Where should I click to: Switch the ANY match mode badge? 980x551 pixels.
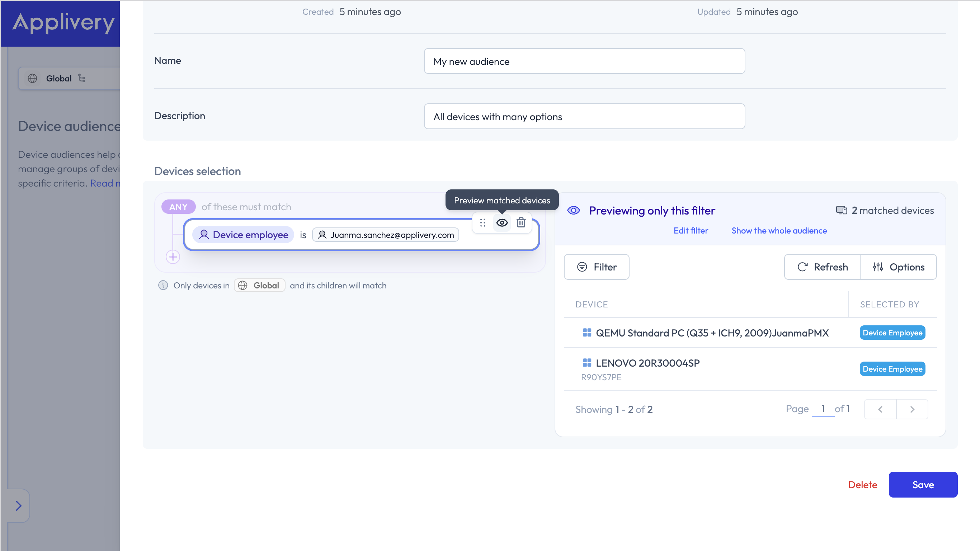(178, 207)
